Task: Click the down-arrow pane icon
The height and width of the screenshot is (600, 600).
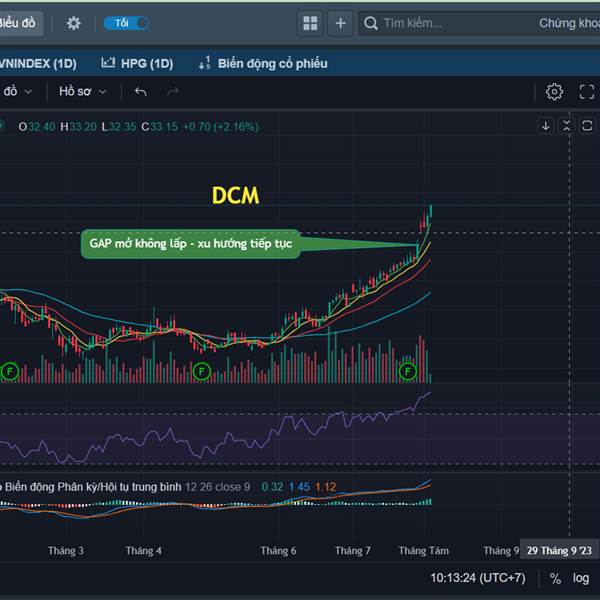Action: (546, 126)
